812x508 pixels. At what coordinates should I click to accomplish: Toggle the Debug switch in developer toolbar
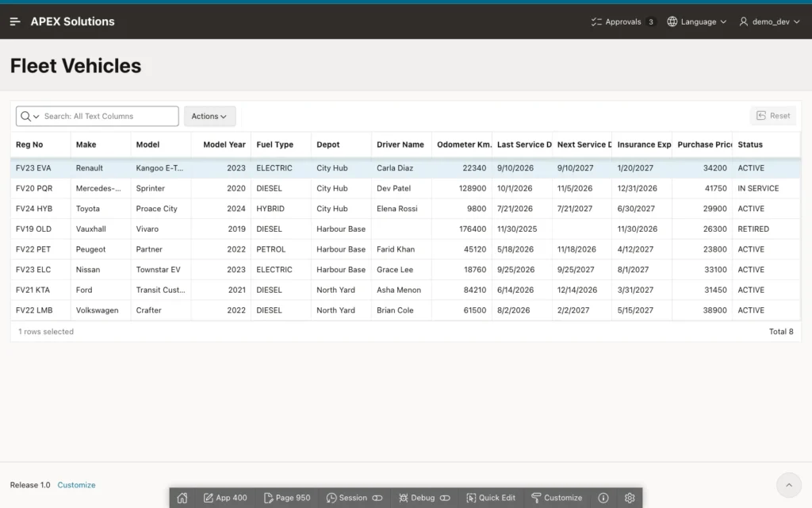point(445,498)
